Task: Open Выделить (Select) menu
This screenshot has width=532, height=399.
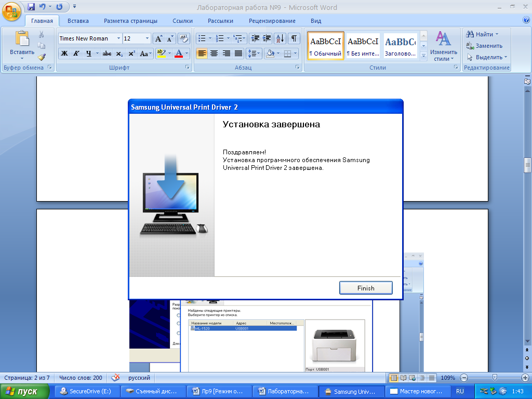Action: tap(486, 57)
